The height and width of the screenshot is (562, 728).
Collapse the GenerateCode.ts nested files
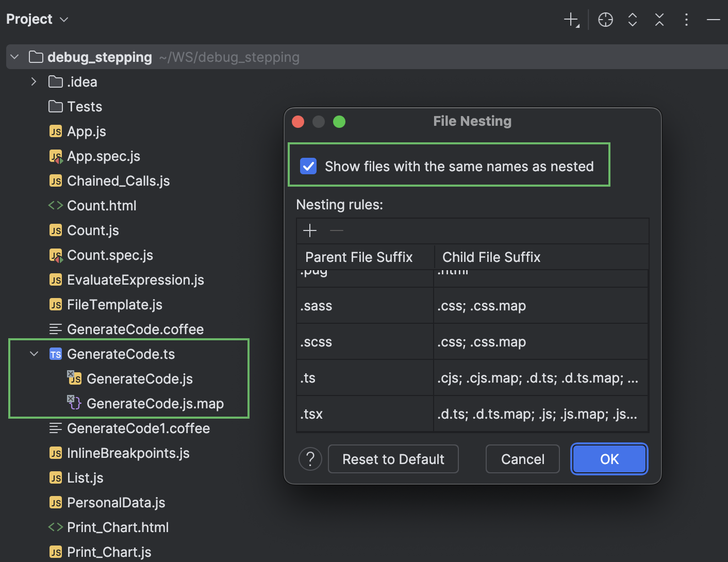(34, 354)
